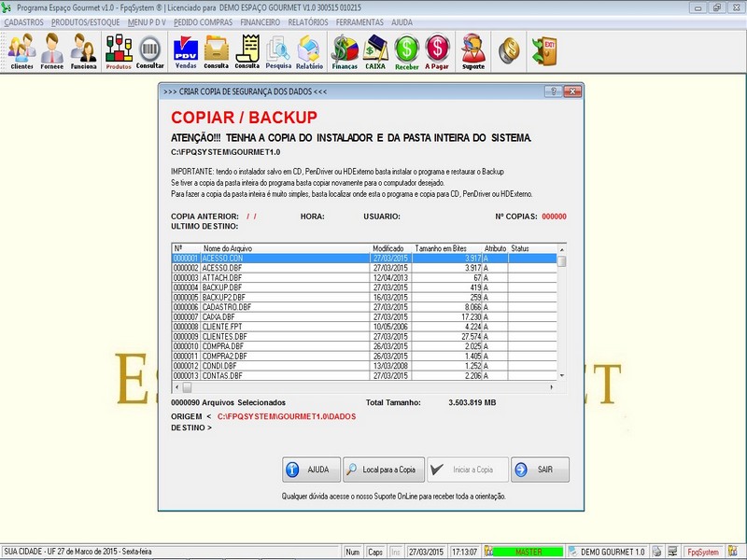Click file list scroll up arrow

pyautogui.click(x=562, y=249)
